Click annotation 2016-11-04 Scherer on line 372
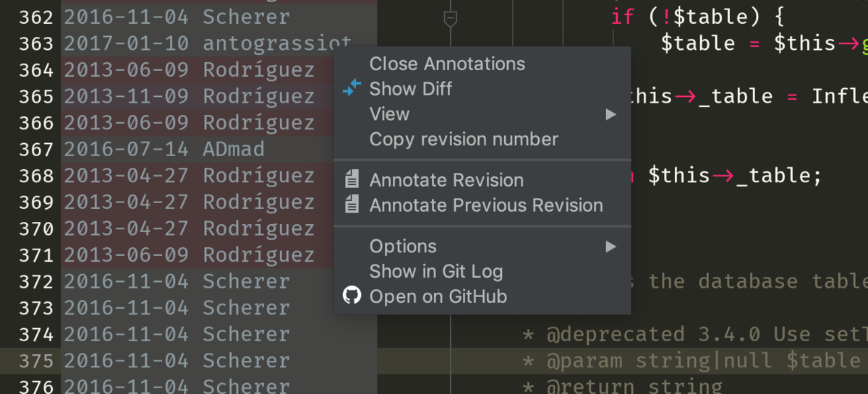This screenshot has width=868, height=394. point(176,281)
